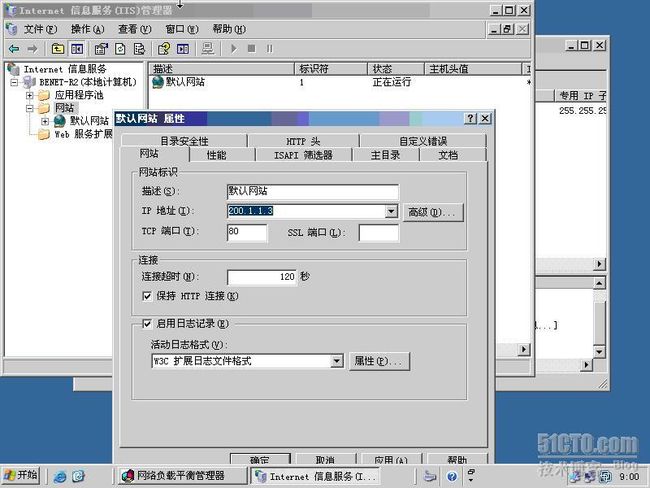
Task: Click the 连接超时 field
Action: point(262,277)
